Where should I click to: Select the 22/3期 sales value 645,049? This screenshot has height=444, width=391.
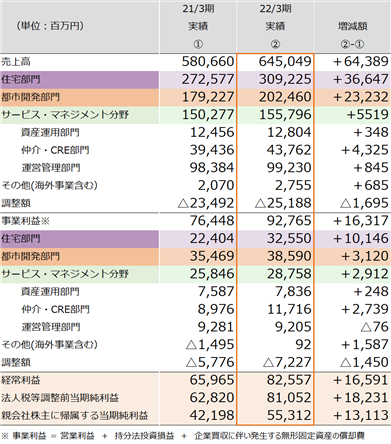tap(285, 62)
